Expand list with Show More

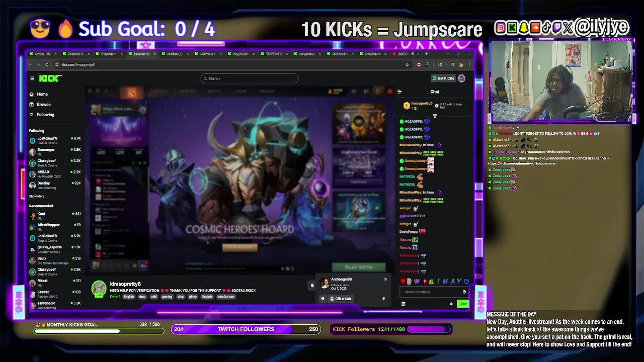point(37,196)
